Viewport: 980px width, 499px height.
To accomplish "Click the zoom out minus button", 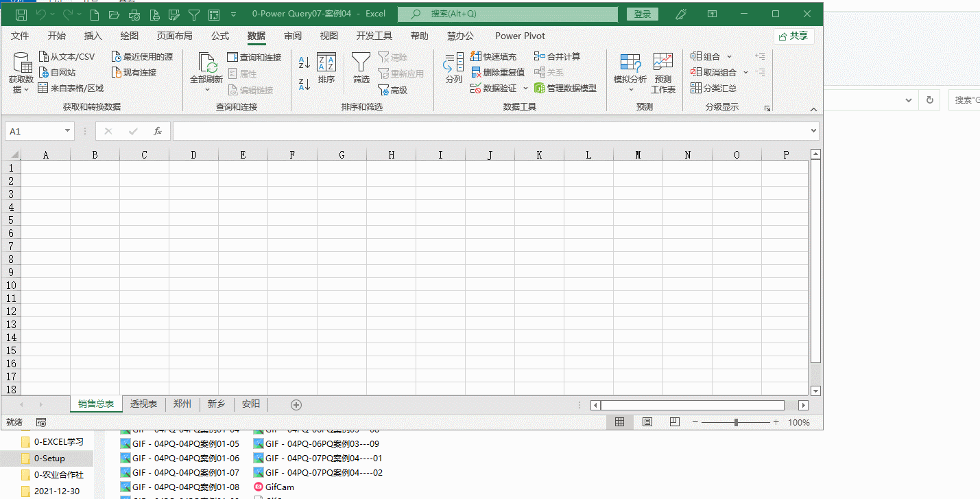I will pos(695,422).
